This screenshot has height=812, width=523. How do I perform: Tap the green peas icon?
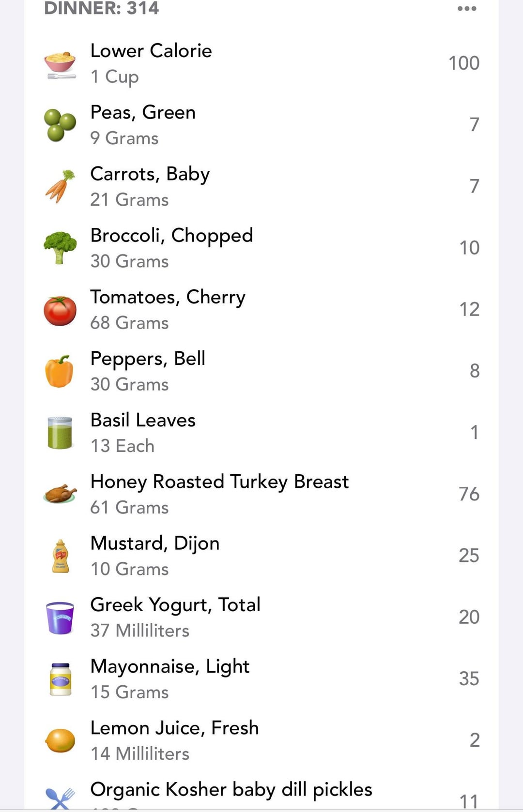coord(60,125)
